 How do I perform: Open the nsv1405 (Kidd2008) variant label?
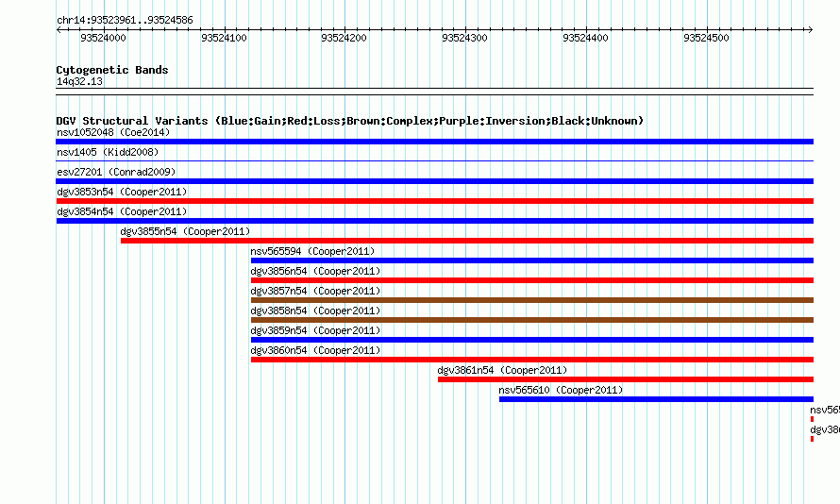coord(108,152)
